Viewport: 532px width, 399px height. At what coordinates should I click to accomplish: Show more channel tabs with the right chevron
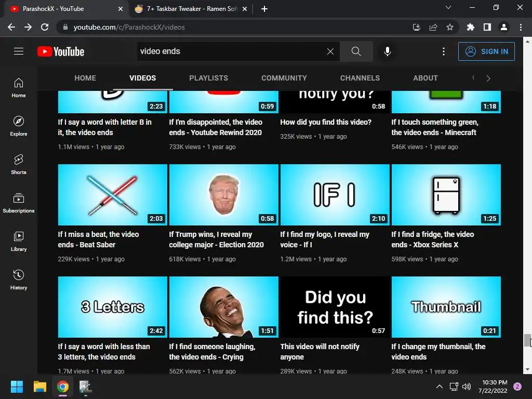[488, 78]
